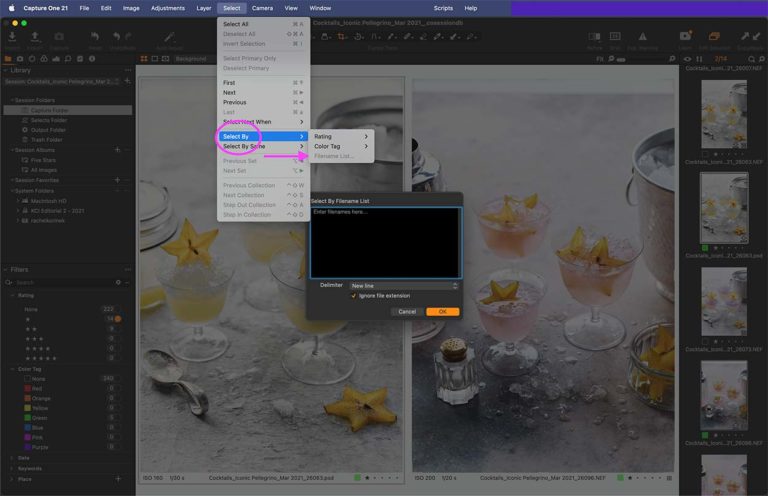
Task: Click Cancel in Select By Filename List
Action: point(407,311)
